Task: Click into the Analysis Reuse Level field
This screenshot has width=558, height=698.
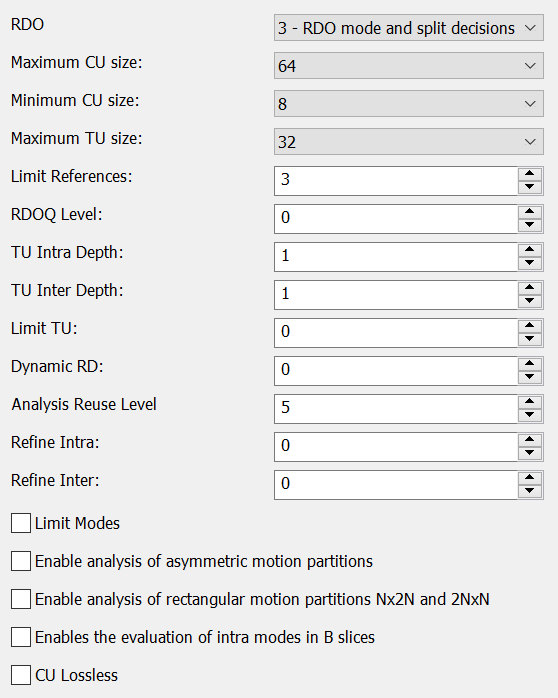Action: coord(396,409)
